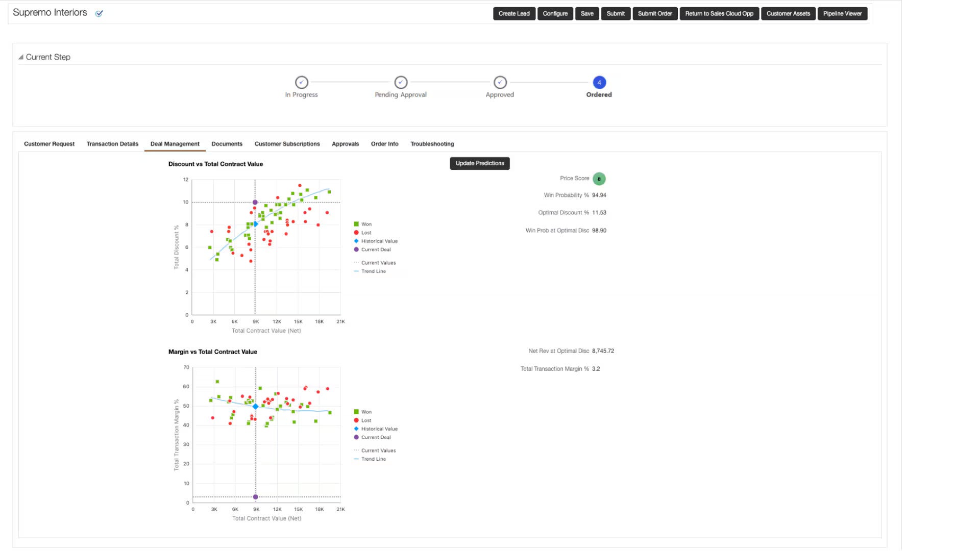Toggle Won series in Discount chart legend
The image size is (980, 551).
point(363,224)
